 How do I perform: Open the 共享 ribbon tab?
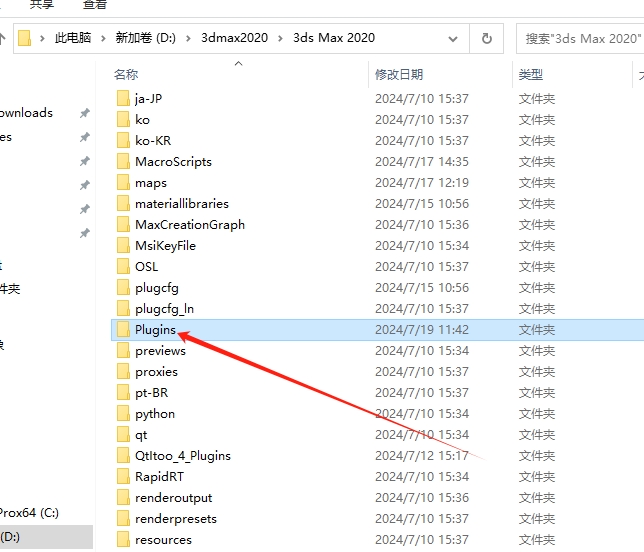42,4
